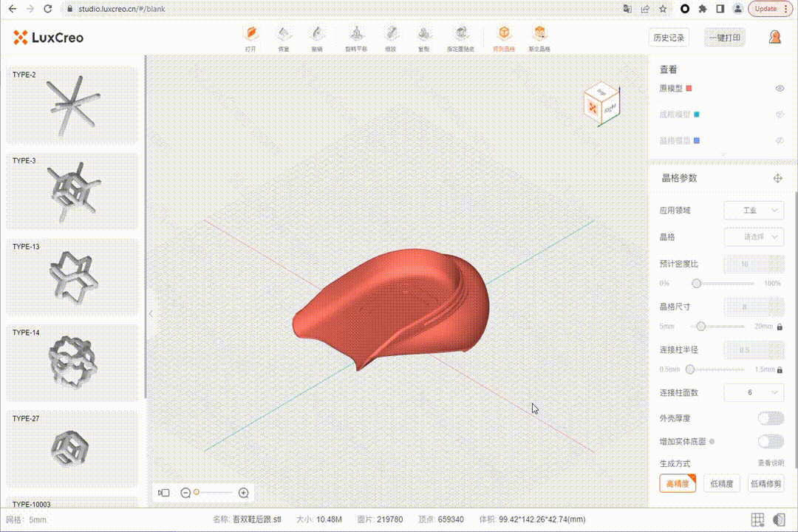Click the info icon next to 增加实体底面
The image size is (798, 532).
click(712, 441)
